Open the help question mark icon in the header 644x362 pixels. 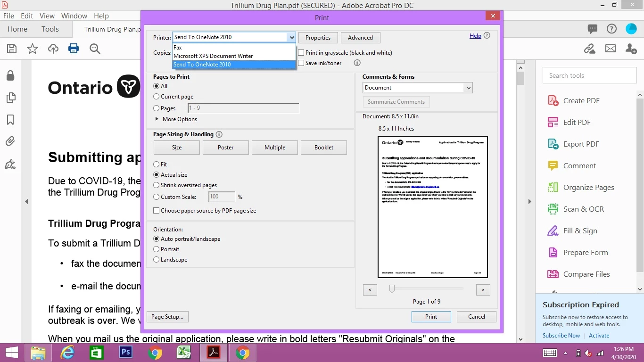click(x=611, y=29)
